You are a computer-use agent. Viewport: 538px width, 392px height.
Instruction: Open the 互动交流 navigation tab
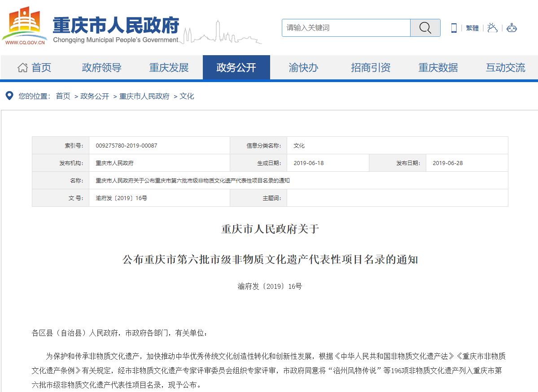click(505, 68)
